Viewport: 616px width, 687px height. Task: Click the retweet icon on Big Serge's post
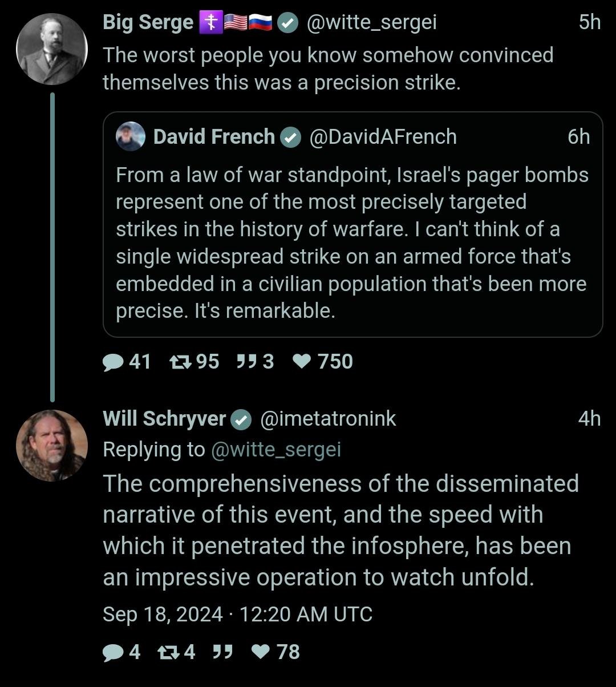[180, 362]
